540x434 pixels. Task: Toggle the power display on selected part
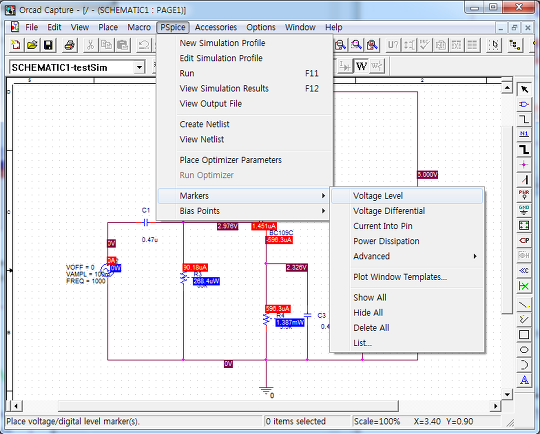(x=376, y=66)
